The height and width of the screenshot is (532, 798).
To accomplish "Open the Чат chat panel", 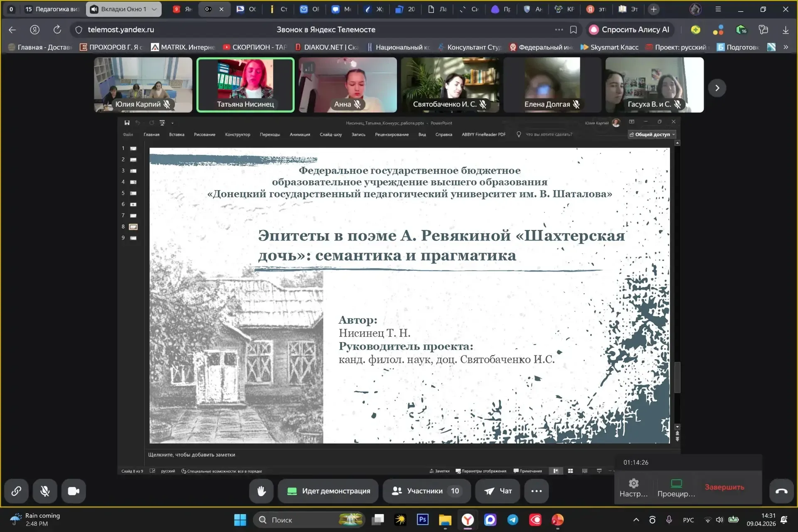I will pos(498,491).
